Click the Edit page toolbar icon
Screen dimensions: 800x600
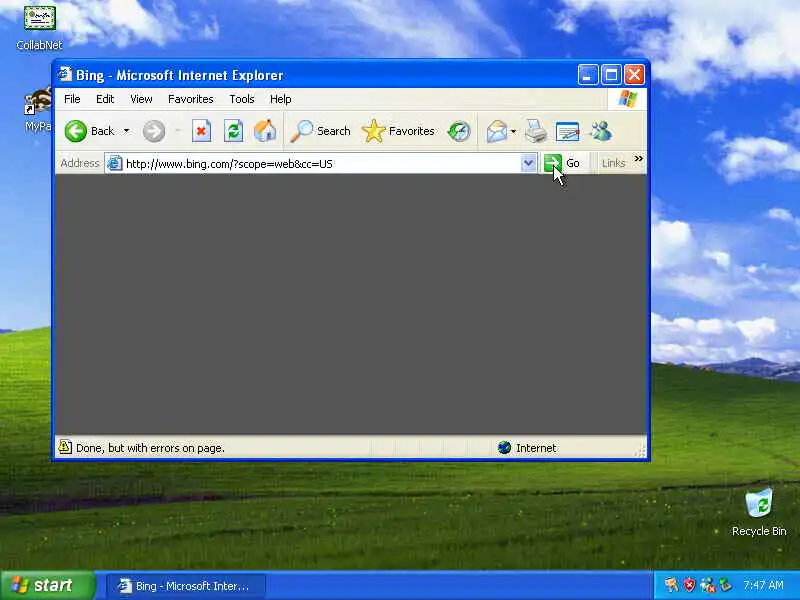pos(567,131)
